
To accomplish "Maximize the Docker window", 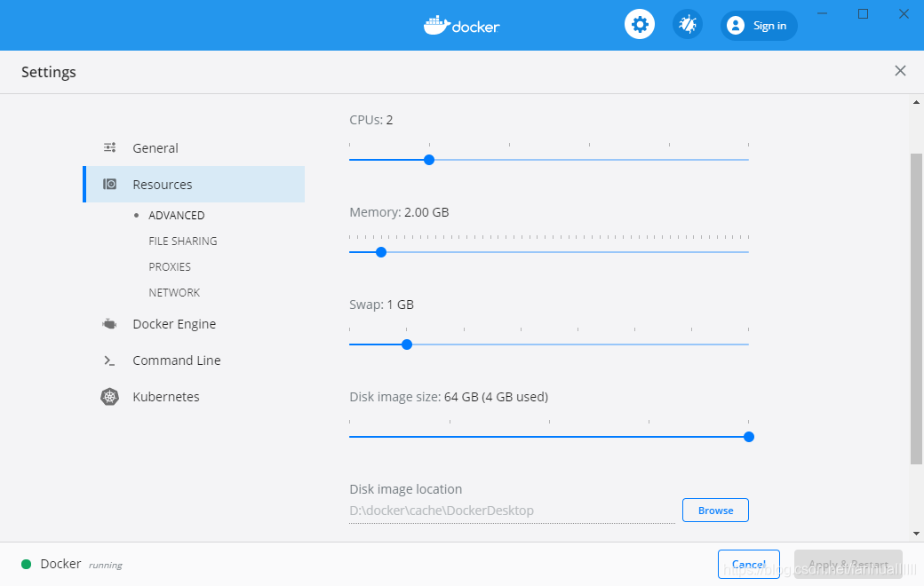I will (864, 13).
